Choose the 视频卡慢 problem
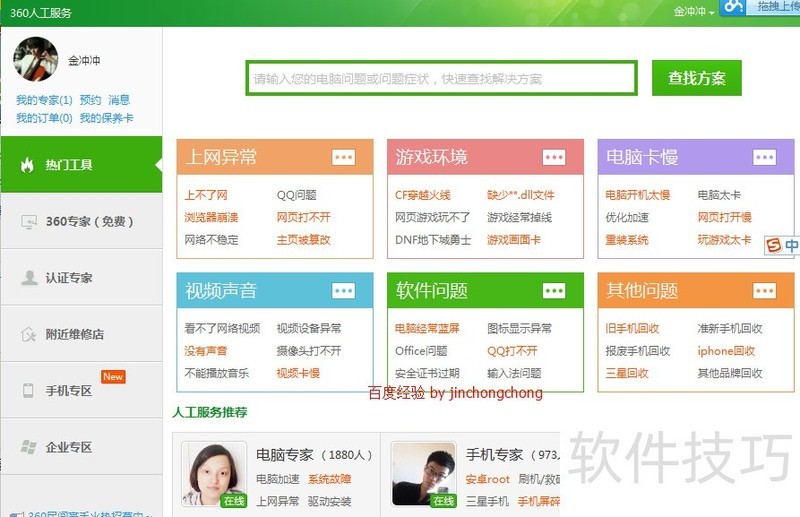This screenshot has height=517, width=800. (x=298, y=374)
